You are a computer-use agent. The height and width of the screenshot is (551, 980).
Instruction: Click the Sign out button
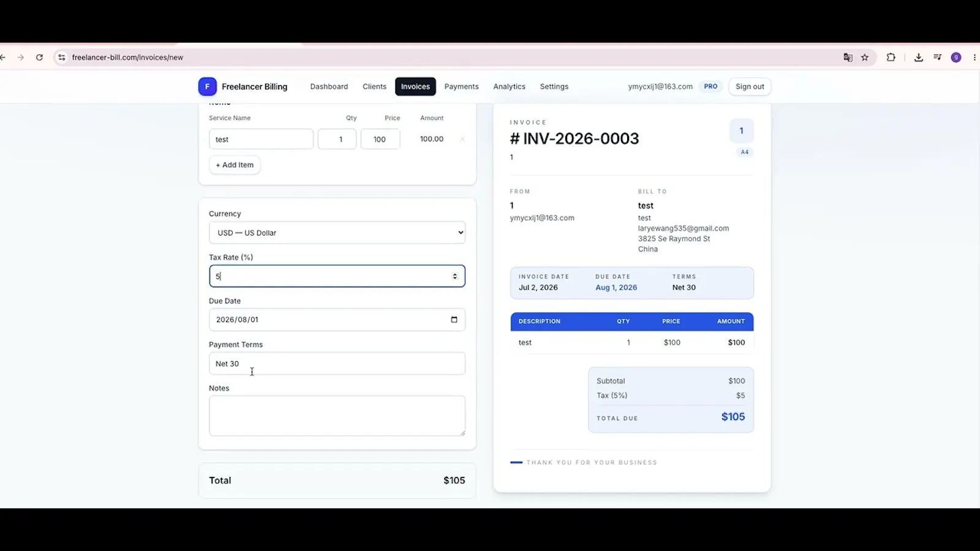(x=750, y=86)
